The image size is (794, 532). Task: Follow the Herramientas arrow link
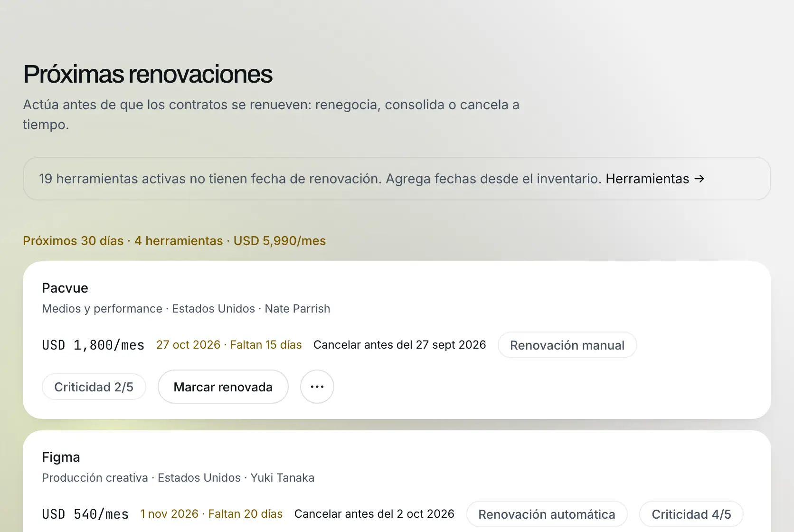click(x=655, y=179)
